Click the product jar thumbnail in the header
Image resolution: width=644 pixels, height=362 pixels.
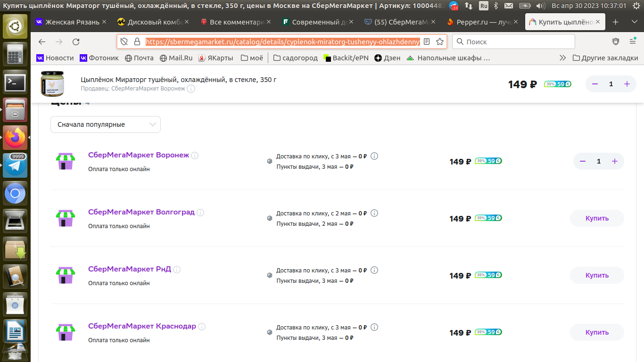52,84
